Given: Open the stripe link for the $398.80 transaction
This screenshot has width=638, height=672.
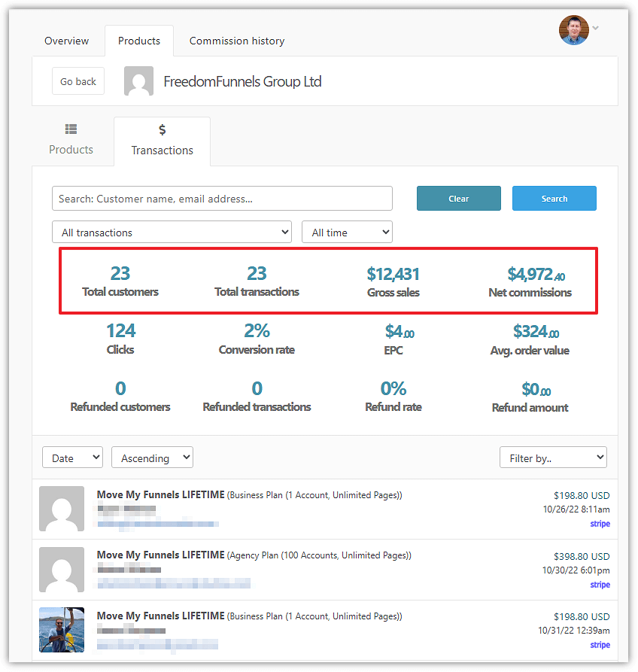Looking at the screenshot, I should pyautogui.click(x=600, y=584).
